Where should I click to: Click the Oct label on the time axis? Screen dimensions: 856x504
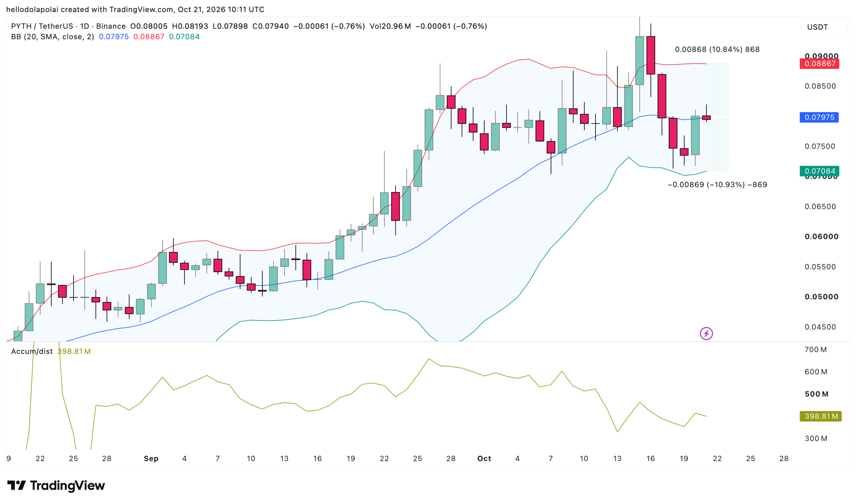point(484,459)
